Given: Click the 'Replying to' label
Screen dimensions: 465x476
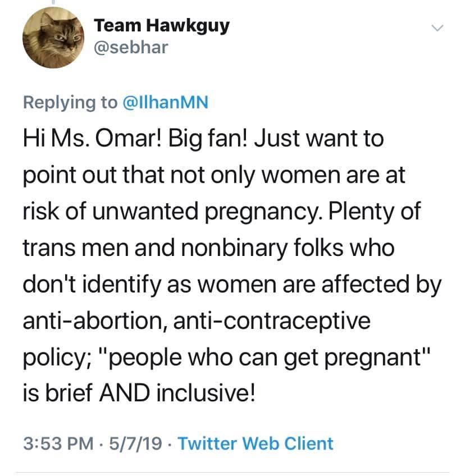Looking at the screenshot, I should coord(70,103).
